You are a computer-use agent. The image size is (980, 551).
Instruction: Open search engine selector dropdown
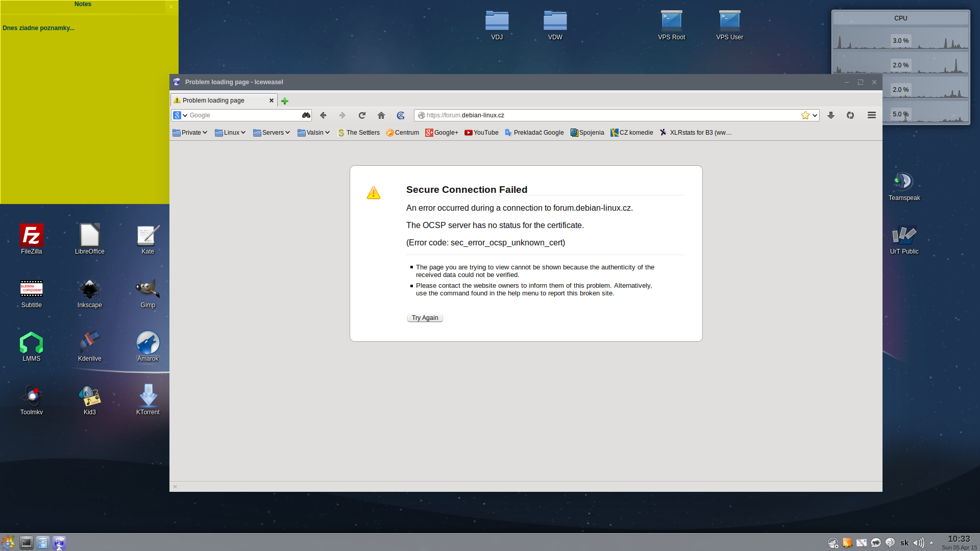pos(180,115)
